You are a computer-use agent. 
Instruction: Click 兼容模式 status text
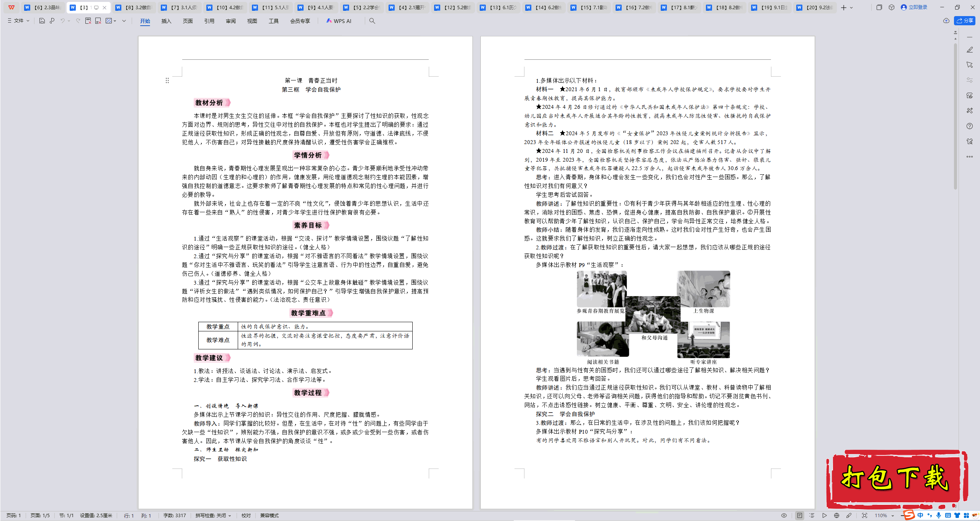point(269,516)
